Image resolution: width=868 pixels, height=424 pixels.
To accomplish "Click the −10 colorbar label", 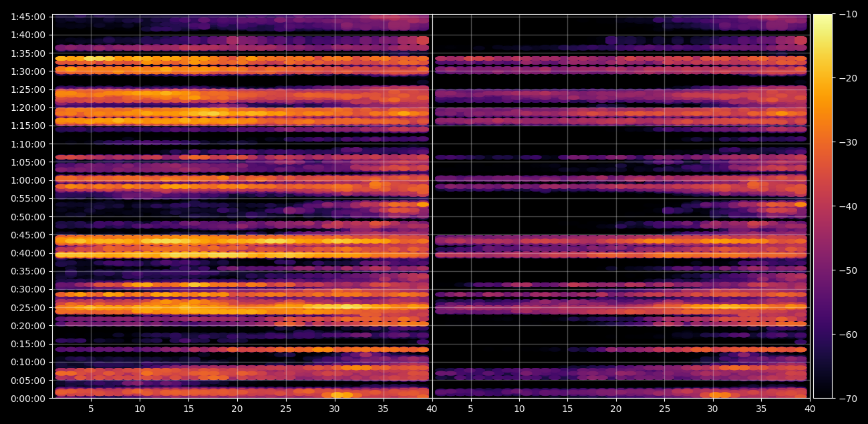I will pyautogui.click(x=848, y=14).
